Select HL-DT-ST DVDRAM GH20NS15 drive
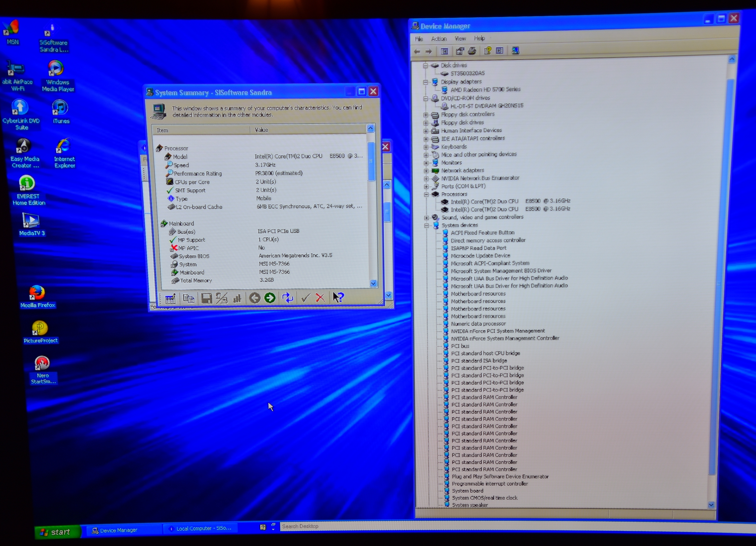Viewport: 756px width, 546px height. [x=487, y=106]
